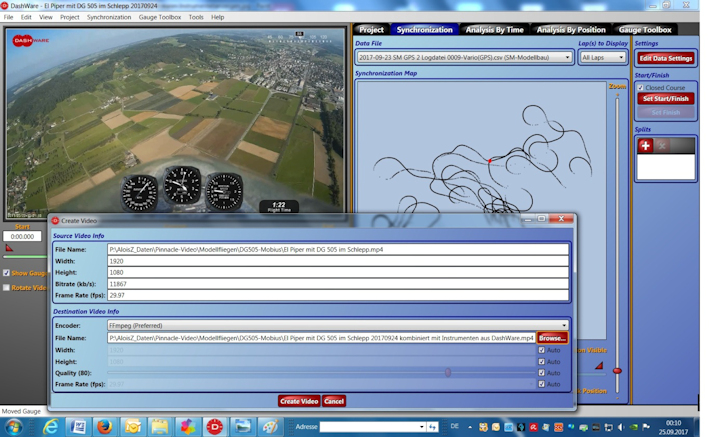The height and width of the screenshot is (437, 720).
Task: Open the Help menu
Action: (x=218, y=17)
